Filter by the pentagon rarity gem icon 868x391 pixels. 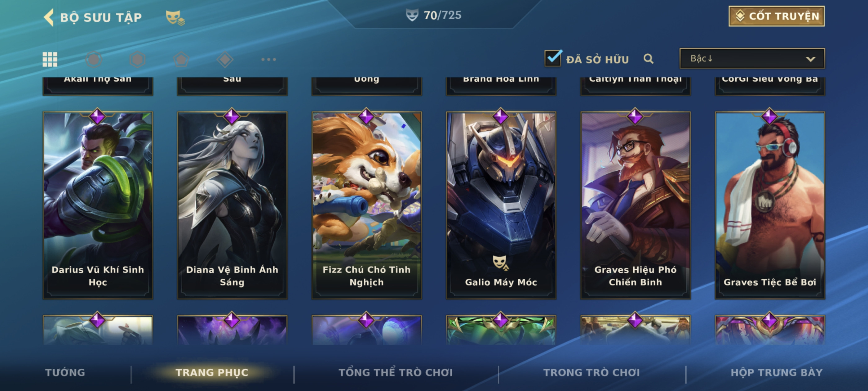click(x=181, y=59)
